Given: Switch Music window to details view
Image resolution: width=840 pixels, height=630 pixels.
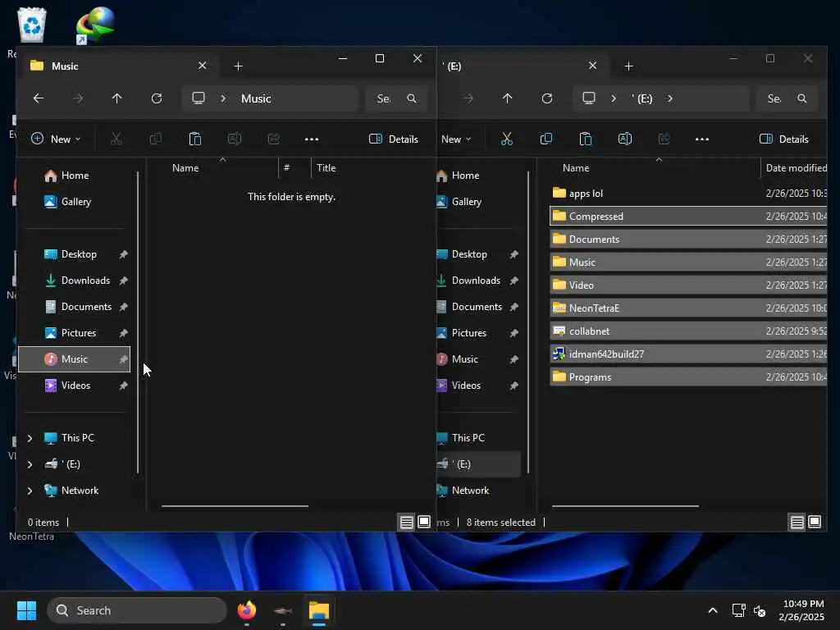Looking at the screenshot, I should click(x=407, y=522).
